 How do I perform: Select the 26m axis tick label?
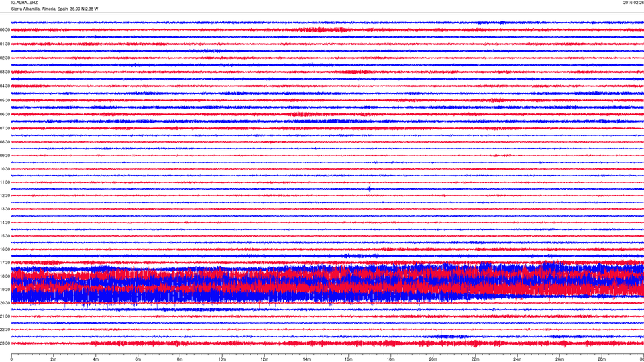coord(559,359)
